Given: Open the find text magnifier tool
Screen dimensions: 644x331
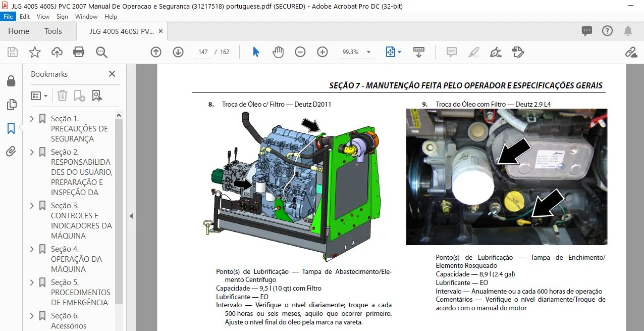Looking at the screenshot, I should [x=101, y=52].
